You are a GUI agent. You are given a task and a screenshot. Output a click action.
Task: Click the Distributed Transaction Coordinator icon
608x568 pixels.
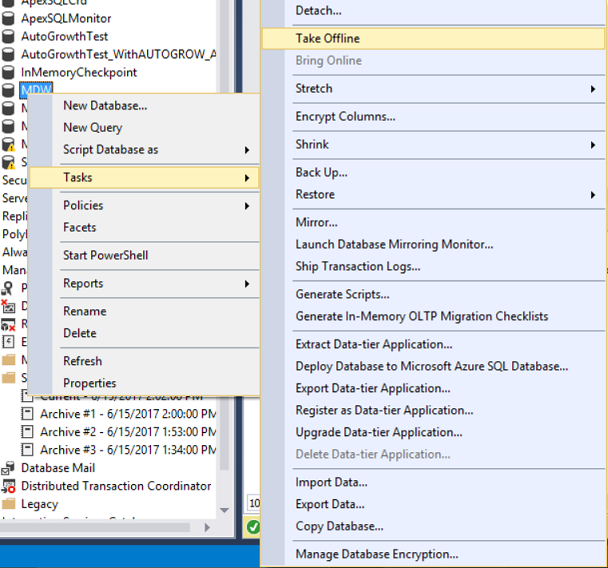tap(9, 486)
